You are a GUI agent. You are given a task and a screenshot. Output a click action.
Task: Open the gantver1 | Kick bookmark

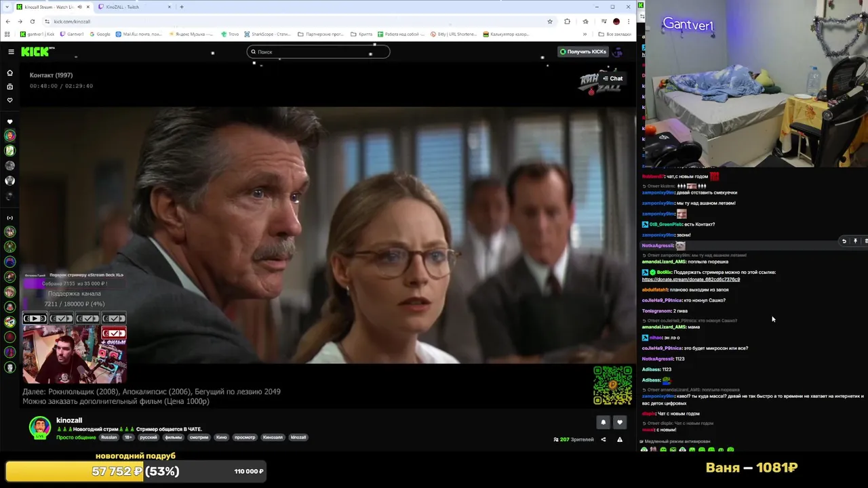pyautogui.click(x=37, y=34)
